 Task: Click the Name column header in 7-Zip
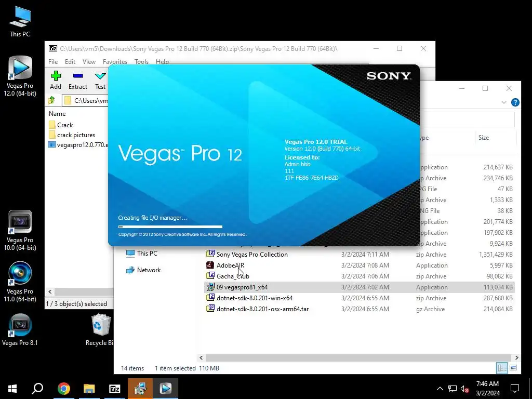point(57,114)
